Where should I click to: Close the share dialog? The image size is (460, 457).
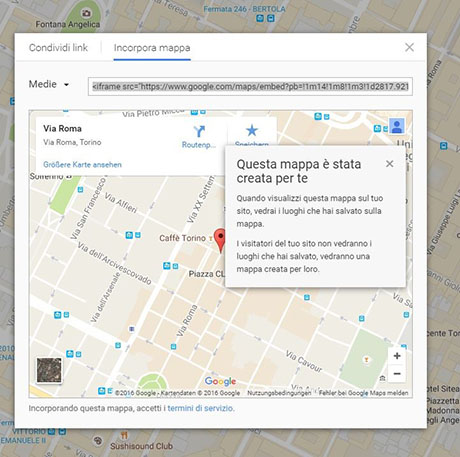click(409, 47)
